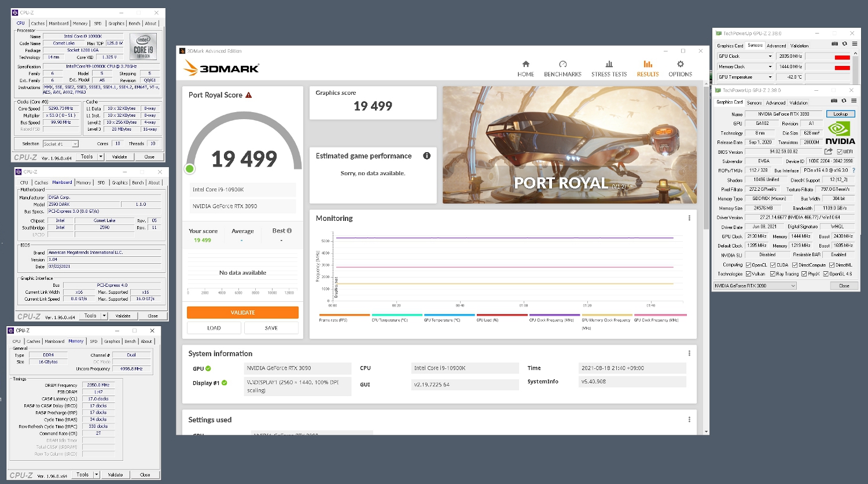Image resolution: width=868 pixels, height=484 pixels.
Task: Switch to Graphics tab in CPU-Z Memory window
Action: 112,341
